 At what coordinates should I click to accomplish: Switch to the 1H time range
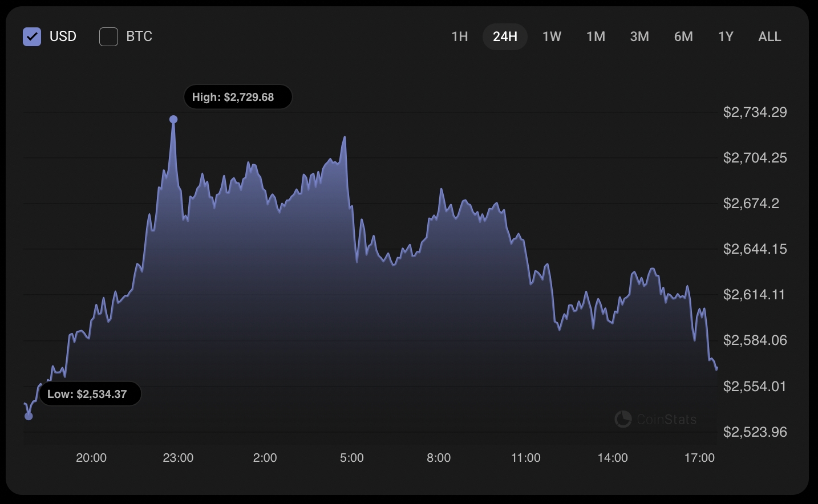[x=459, y=36]
